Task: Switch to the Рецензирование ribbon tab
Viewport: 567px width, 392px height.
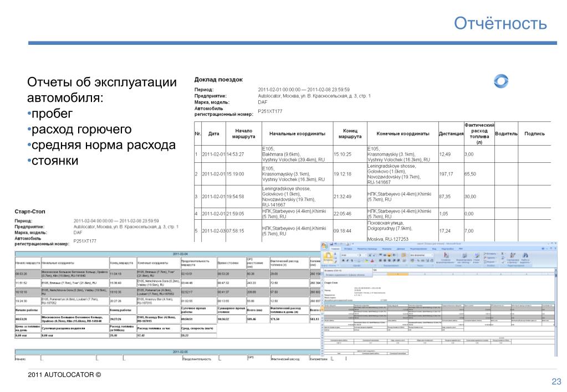Action: tap(418, 249)
